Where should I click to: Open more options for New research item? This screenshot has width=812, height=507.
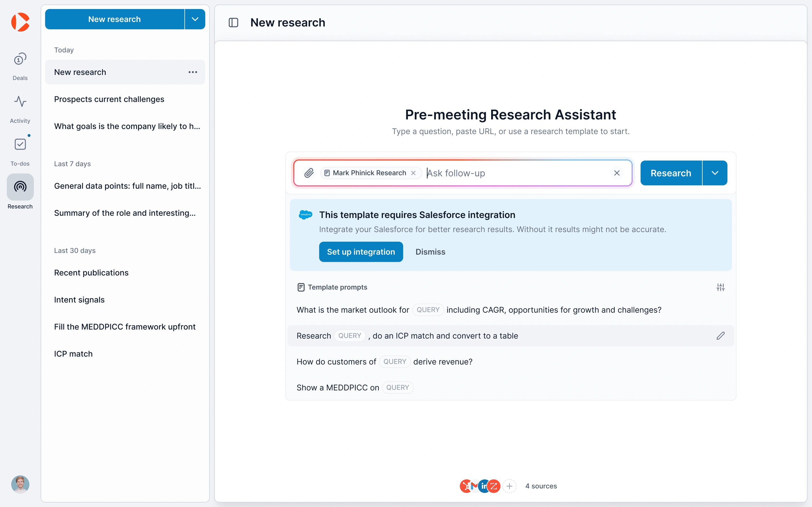tap(193, 72)
